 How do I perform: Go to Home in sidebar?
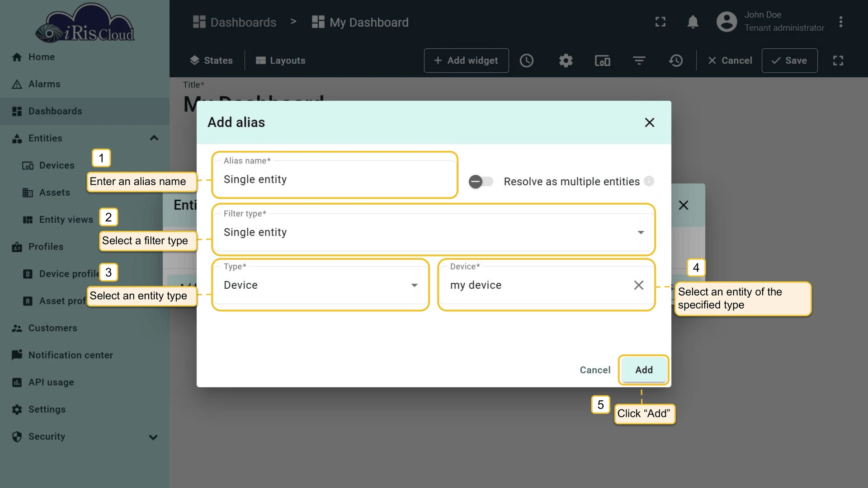[85, 57]
